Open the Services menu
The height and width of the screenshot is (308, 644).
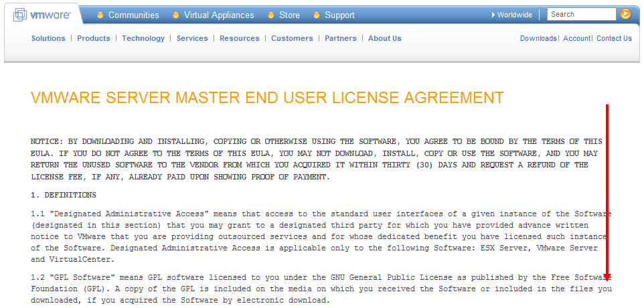(192, 38)
